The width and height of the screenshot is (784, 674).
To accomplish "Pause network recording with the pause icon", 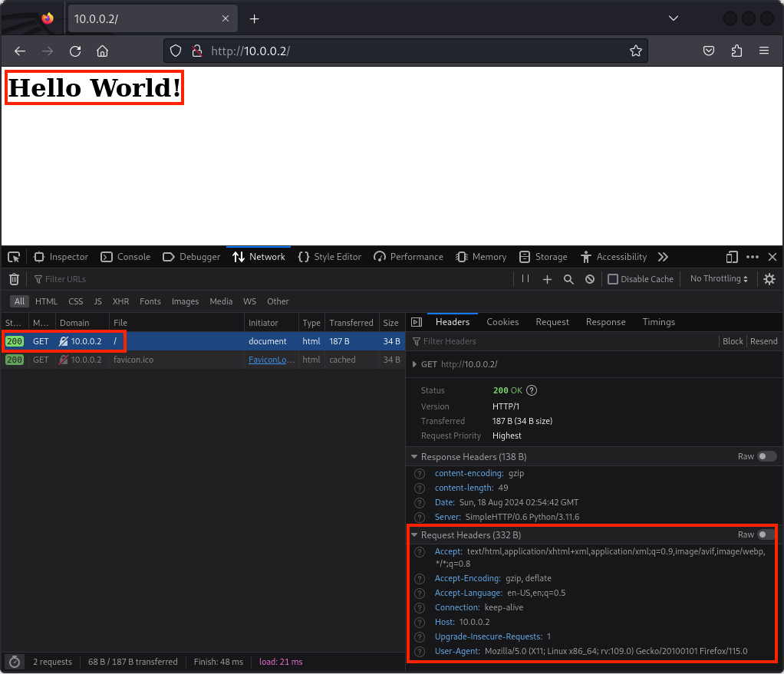I will (x=525, y=279).
